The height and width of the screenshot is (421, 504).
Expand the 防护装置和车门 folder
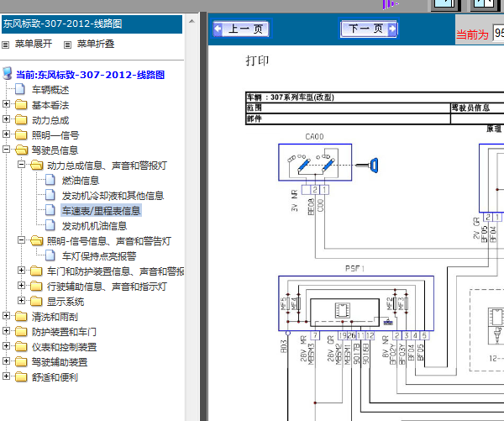[x=6, y=330]
